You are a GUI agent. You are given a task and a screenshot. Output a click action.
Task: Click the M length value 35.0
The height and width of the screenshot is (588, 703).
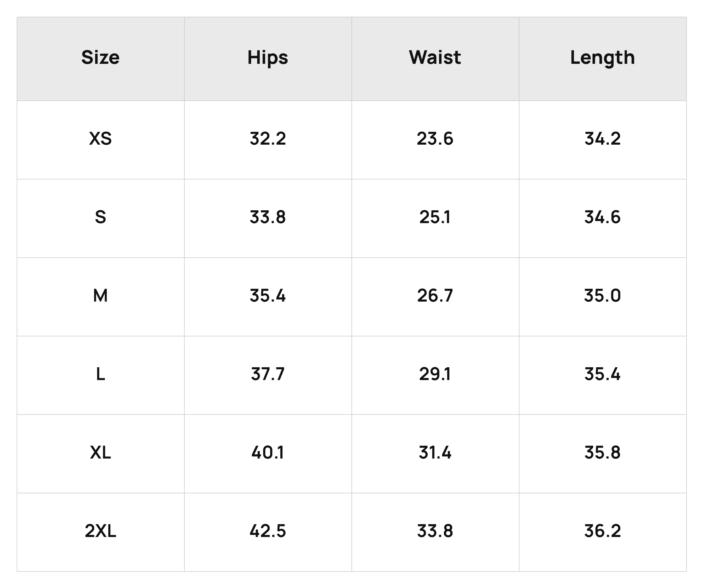pyautogui.click(x=603, y=296)
